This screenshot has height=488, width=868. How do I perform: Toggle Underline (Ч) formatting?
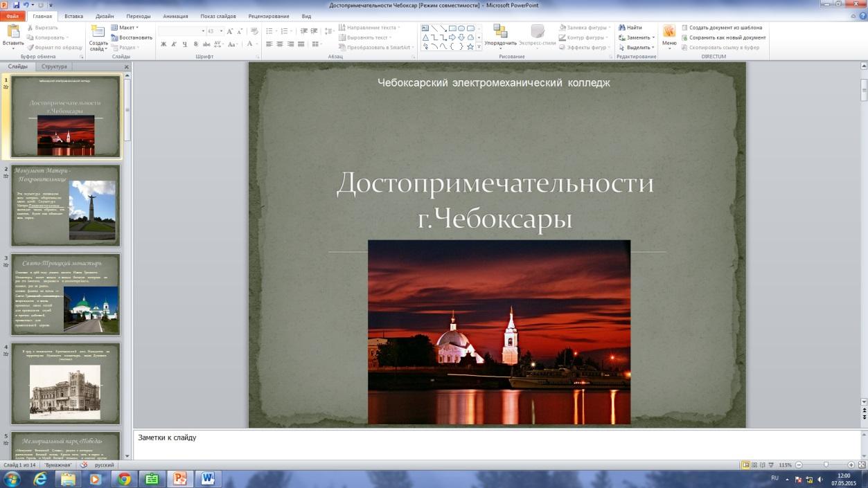(x=185, y=44)
